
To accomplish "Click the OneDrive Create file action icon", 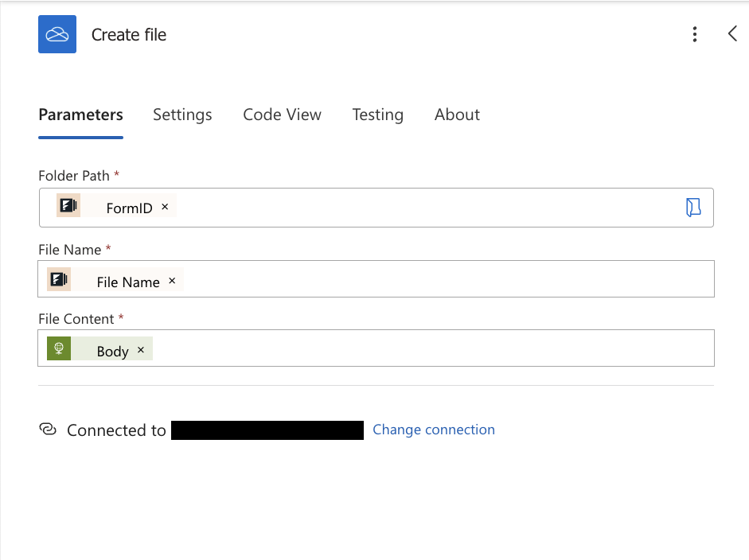I will (x=57, y=34).
